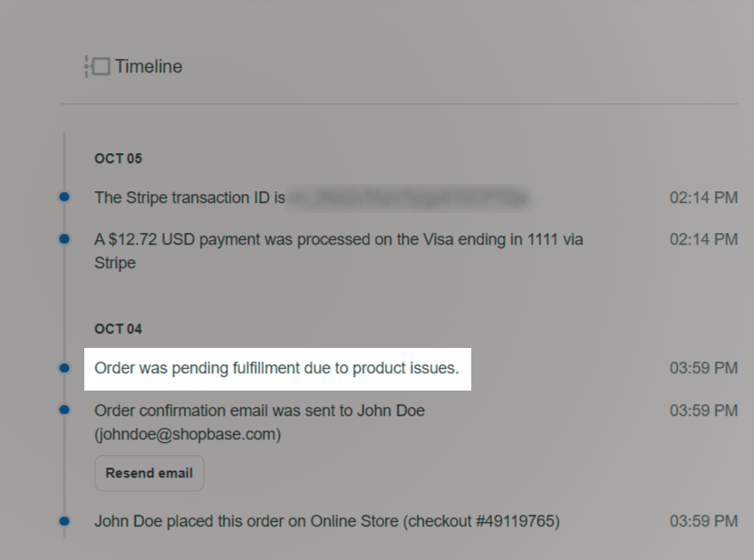Click the $12.72 payment processed timeline dot
The height and width of the screenshot is (560, 754).
(64, 239)
